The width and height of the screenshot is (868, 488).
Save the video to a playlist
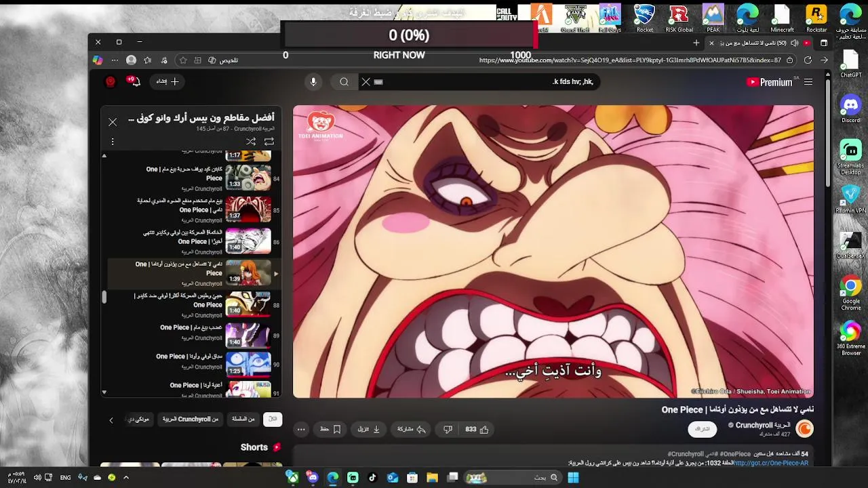tap(330, 429)
